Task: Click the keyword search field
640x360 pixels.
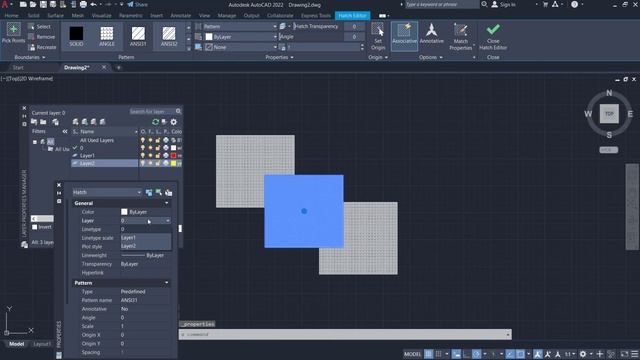Action: 442,4
